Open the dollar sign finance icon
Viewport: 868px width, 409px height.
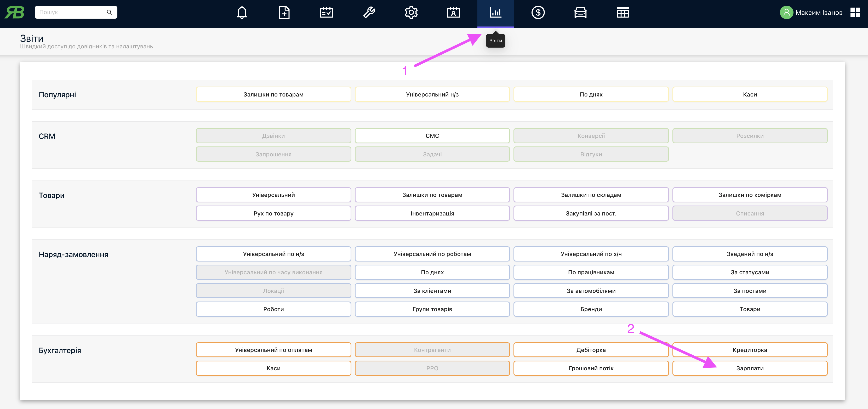coord(538,13)
